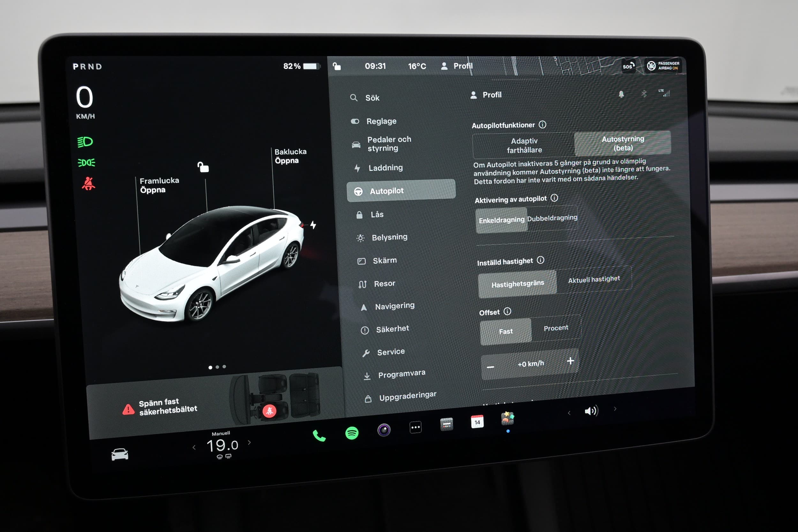Open the phone app icon

[x=319, y=436]
